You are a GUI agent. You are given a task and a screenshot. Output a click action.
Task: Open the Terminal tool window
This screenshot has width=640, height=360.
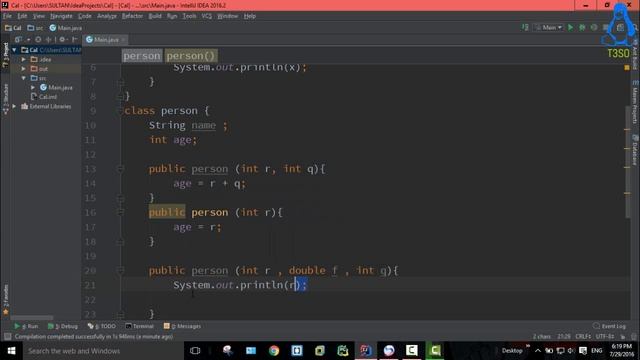point(140,326)
